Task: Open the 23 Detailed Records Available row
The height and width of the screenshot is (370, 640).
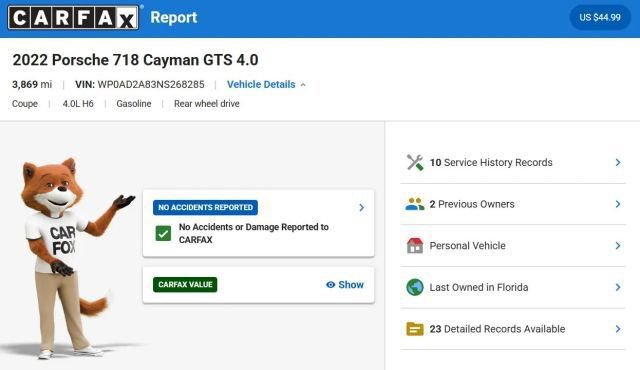Action: coord(513,329)
